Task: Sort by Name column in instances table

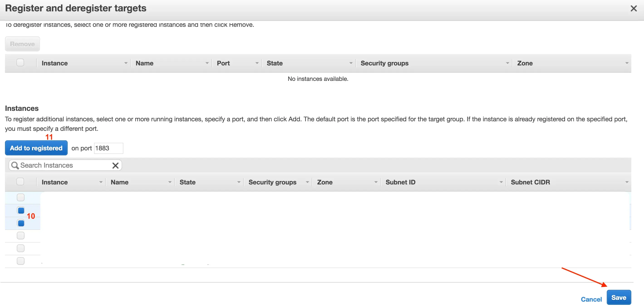Action: coord(120,182)
